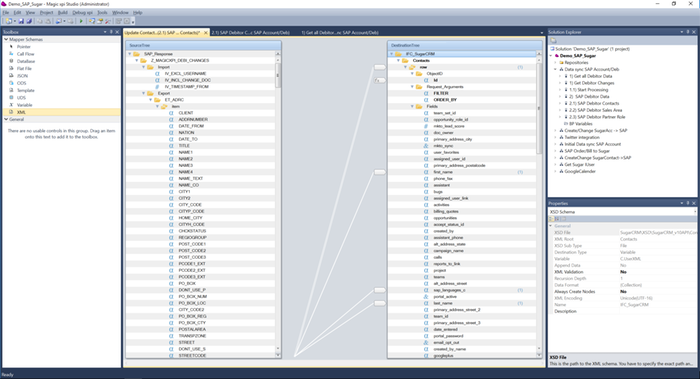Click the Repositories folder icon in Solution Explorer
Screen dimensions: 700x379
tap(562, 62)
